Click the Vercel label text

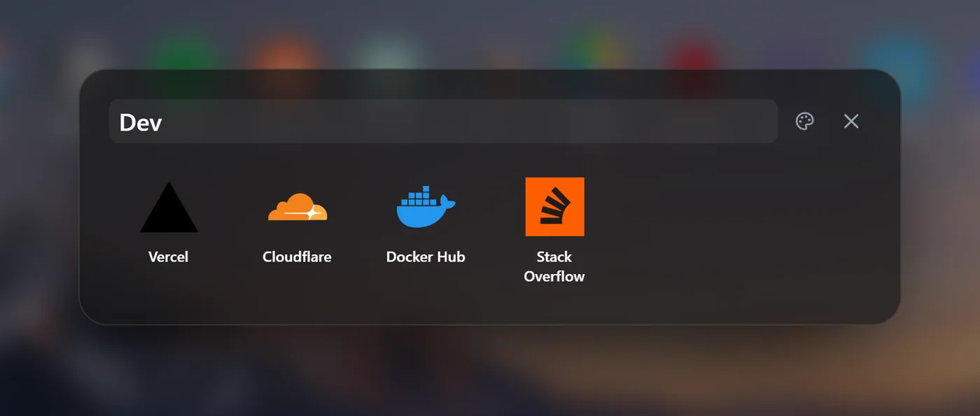pyautogui.click(x=169, y=257)
